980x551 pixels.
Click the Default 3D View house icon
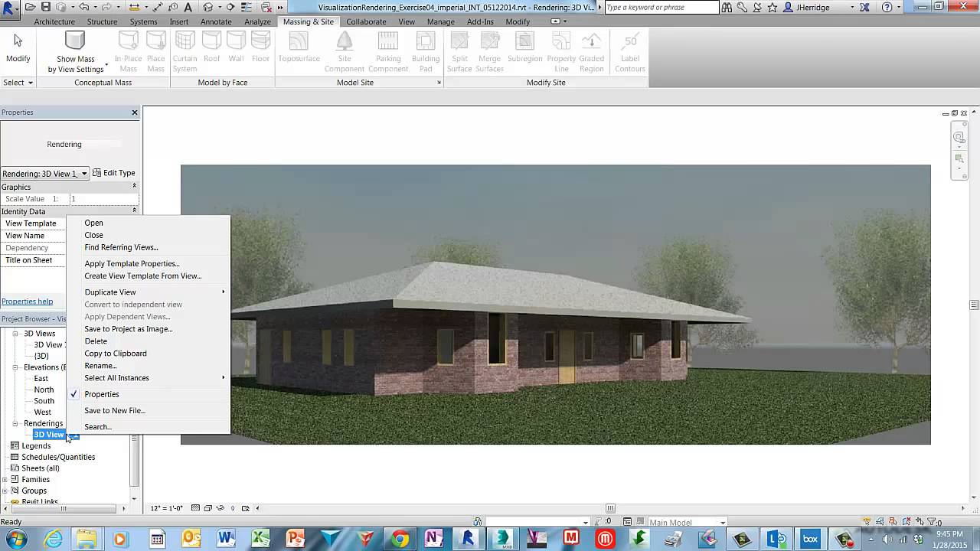[208, 7]
